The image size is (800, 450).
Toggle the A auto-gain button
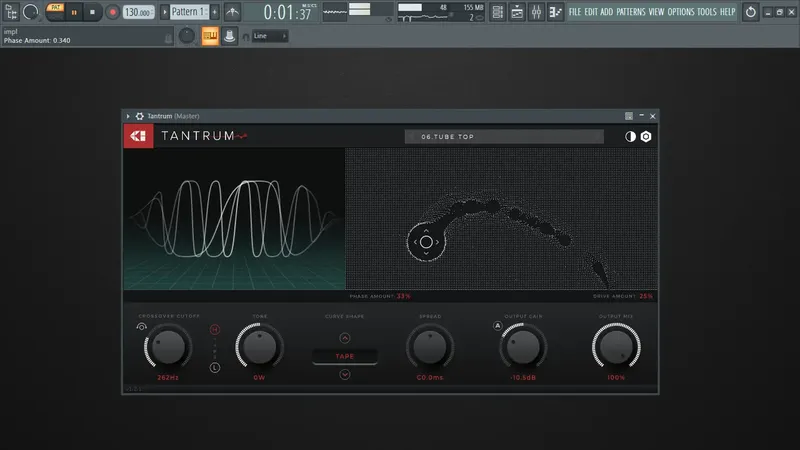(x=497, y=326)
